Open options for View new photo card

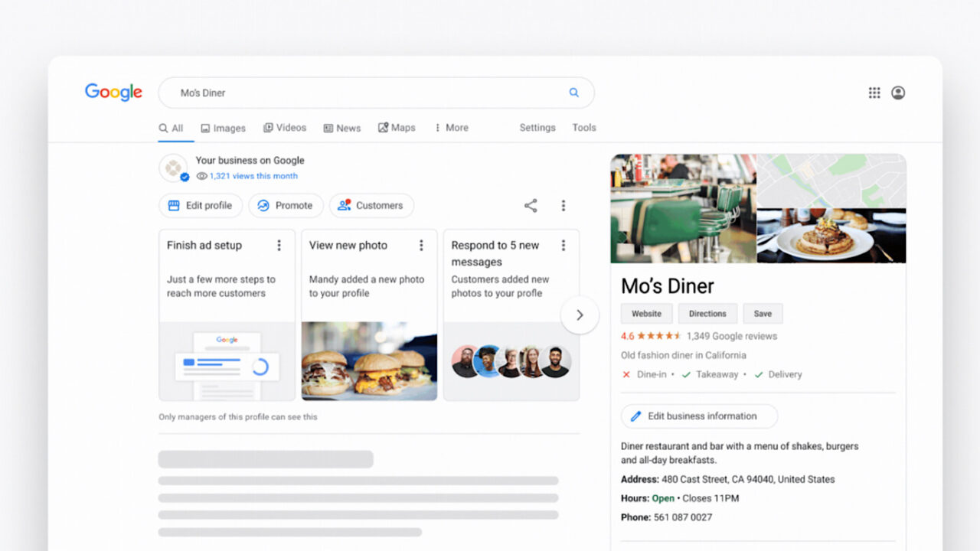(x=421, y=246)
